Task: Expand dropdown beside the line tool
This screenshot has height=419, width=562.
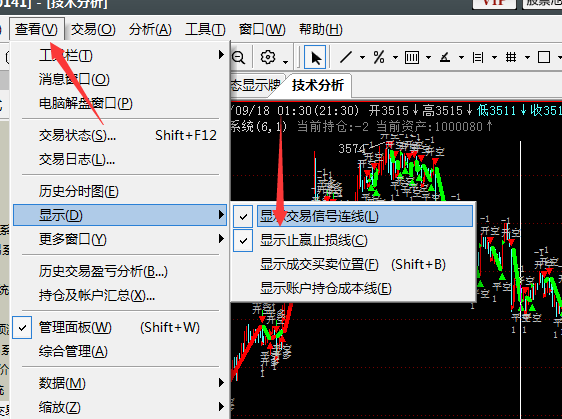Action: point(362,57)
